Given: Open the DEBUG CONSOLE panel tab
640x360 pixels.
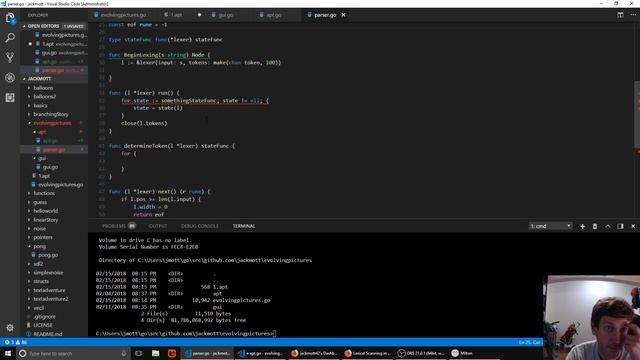Looking at the screenshot, I should click(x=200, y=226).
